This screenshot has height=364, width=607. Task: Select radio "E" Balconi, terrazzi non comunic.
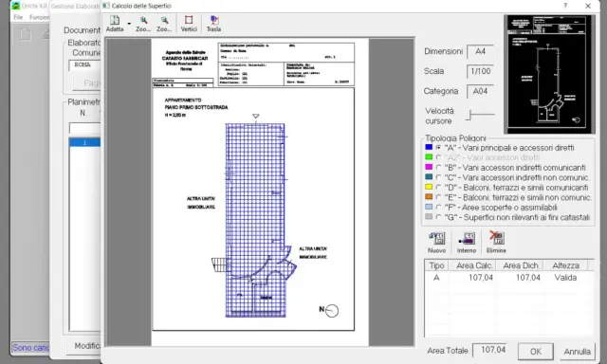tap(438, 197)
